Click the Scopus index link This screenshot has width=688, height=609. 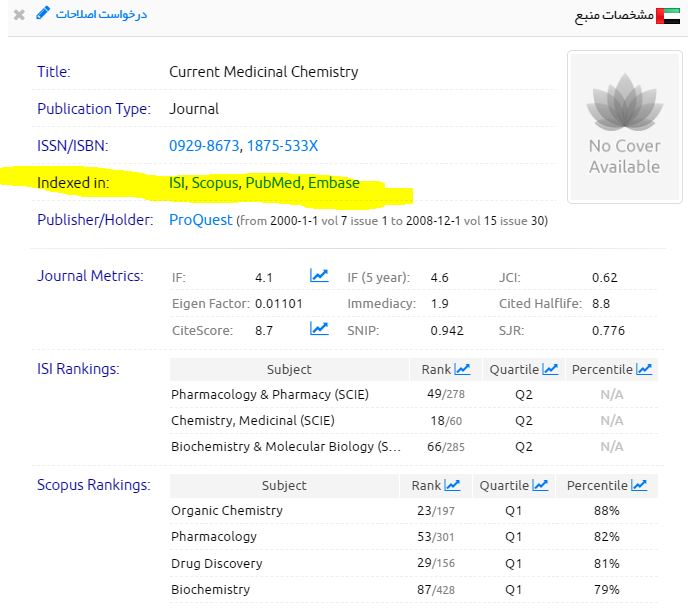[x=215, y=183]
